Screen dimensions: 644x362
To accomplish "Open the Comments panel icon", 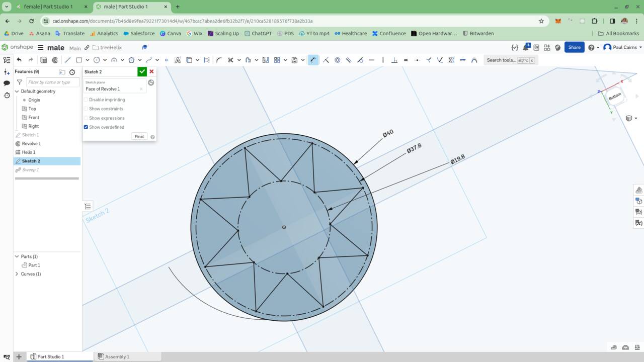I will click(x=7, y=83).
